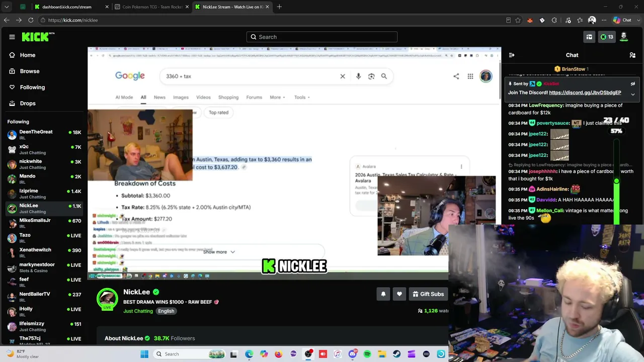Open the immersive reader icon in address bar

[508, 20]
